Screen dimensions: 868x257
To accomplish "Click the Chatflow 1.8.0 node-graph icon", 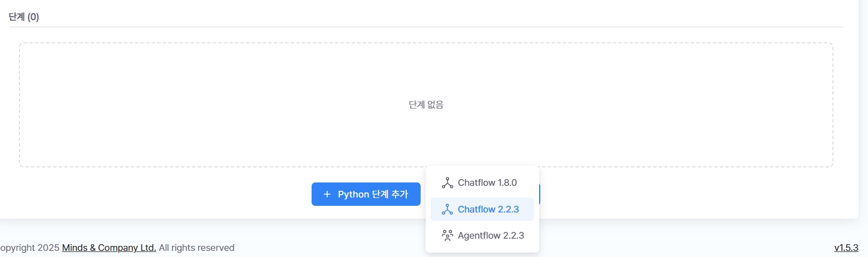I will (x=447, y=182).
